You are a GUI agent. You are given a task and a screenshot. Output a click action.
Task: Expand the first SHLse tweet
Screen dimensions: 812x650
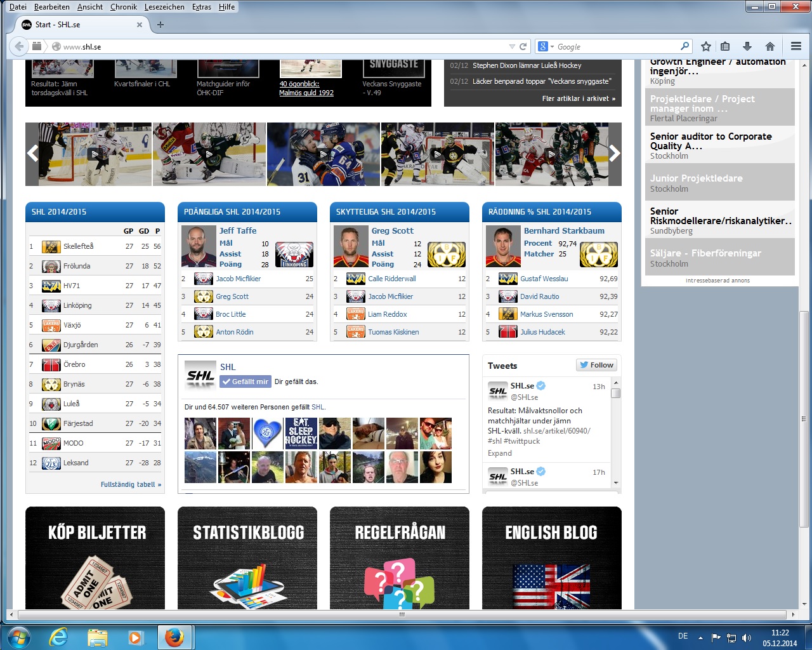[499, 453]
